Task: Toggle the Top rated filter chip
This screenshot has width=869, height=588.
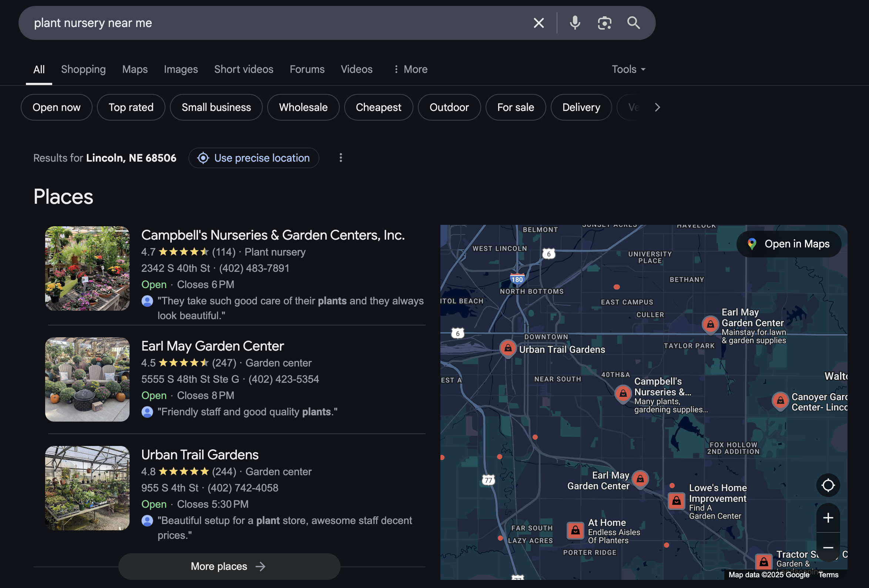Action: coord(131,108)
